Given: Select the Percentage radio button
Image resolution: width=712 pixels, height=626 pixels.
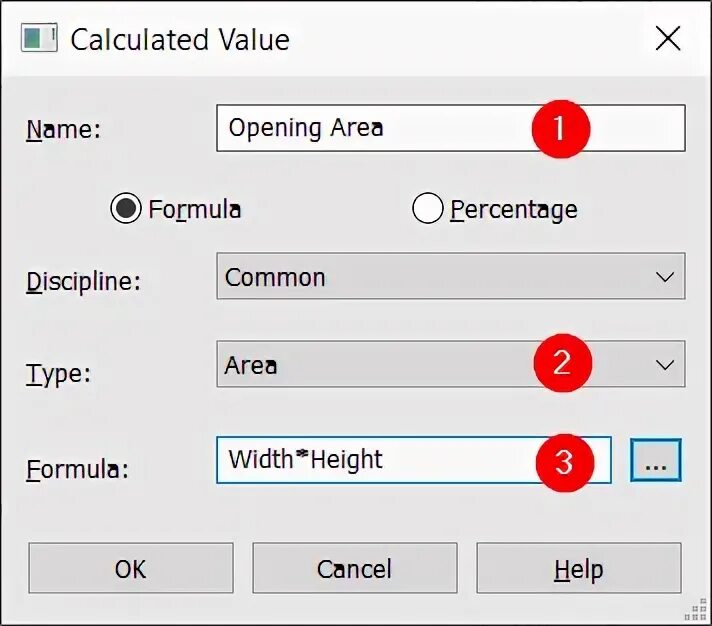Looking at the screenshot, I should pos(427,208).
